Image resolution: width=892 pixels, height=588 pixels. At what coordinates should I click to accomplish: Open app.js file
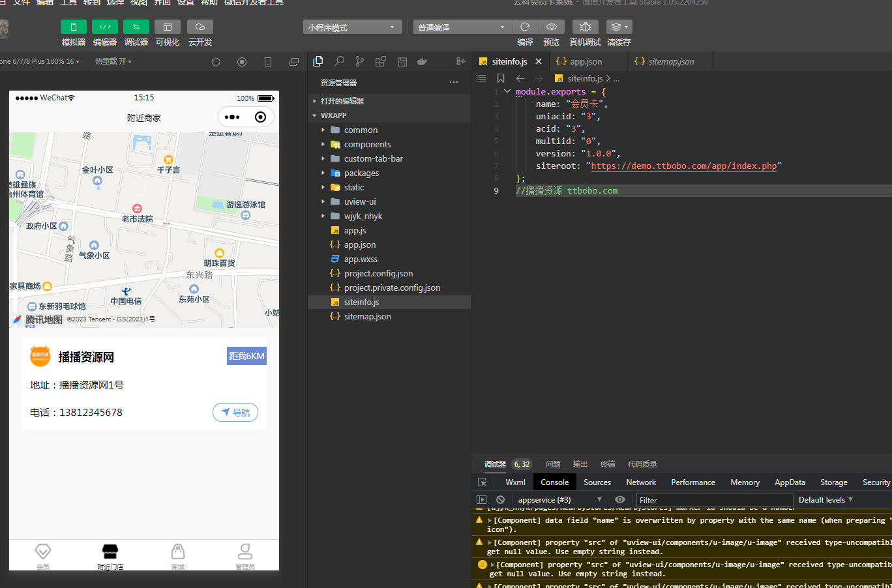tap(389, 230)
